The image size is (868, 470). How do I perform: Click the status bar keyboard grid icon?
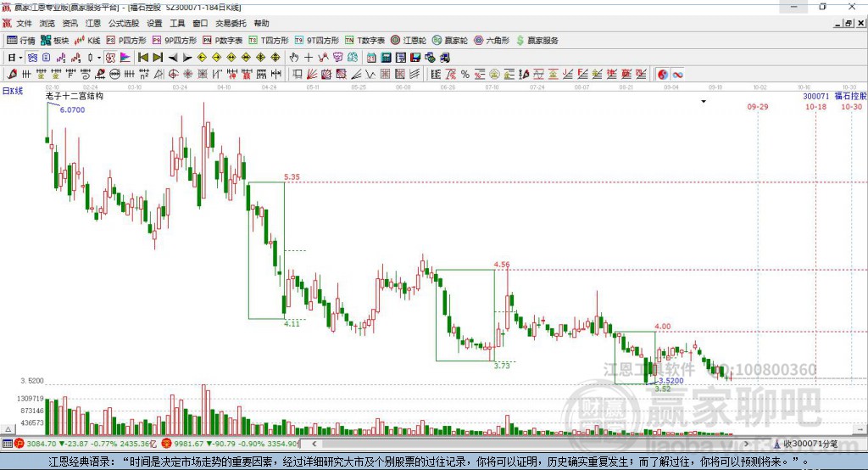7,444
